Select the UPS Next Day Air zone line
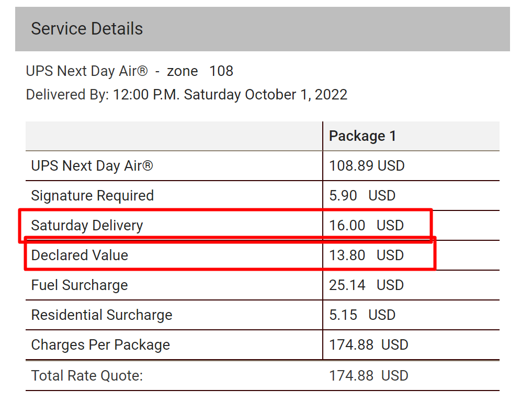Image resolution: width=532 pixels, height=401 pixels. point(130,71)
